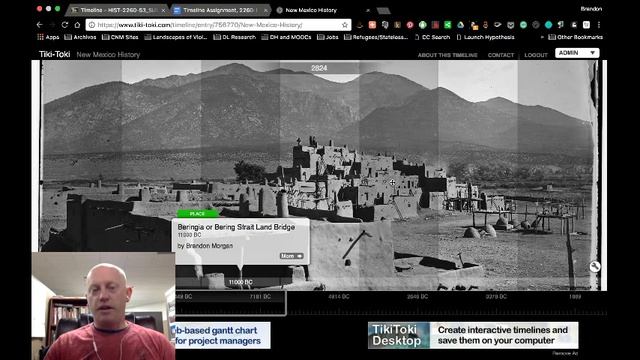The width and height of the screenshot is (640, 360).
Task: Click 2824 date label at top
Action: (x=319, y=68)
